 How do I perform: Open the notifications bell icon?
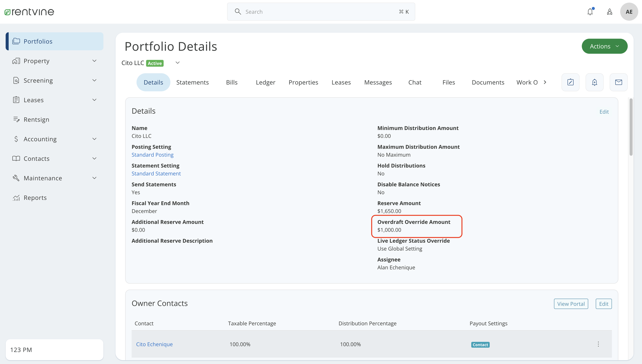tap(590, 12)
